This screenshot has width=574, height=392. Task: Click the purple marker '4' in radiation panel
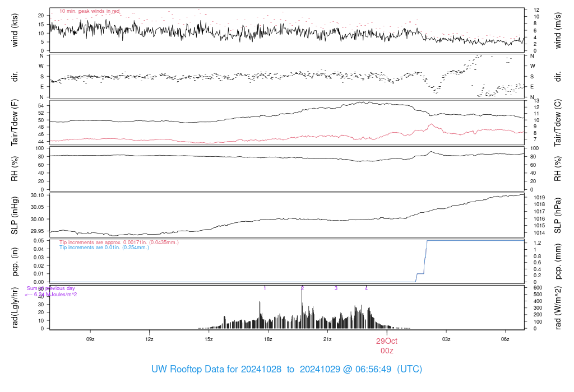click(x=366, y=288)
